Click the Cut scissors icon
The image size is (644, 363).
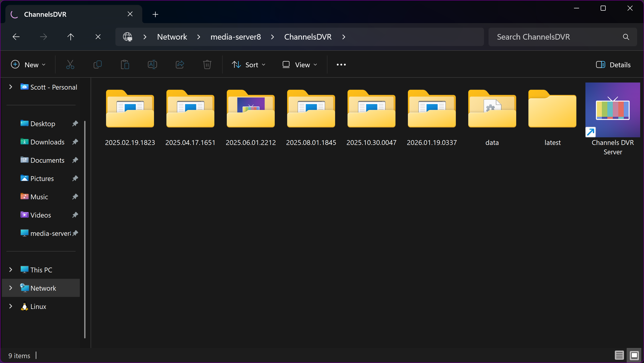(x=70, y=65)
